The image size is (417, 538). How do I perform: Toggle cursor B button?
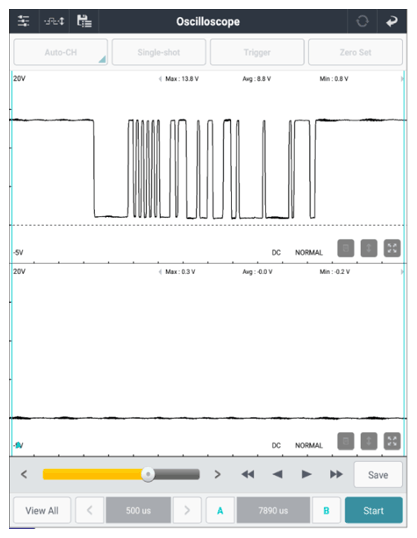326,510
